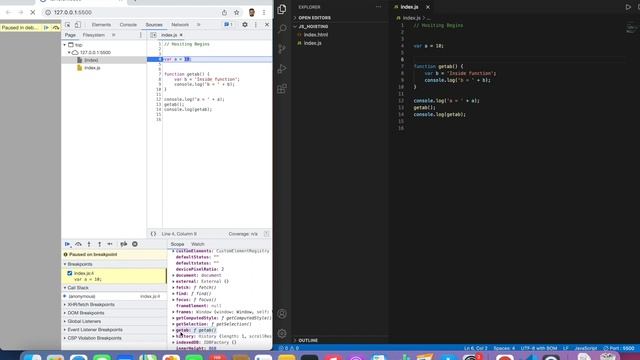Click the site information icon in the address bar
640x360 pixels.
[x=48, y=13]
